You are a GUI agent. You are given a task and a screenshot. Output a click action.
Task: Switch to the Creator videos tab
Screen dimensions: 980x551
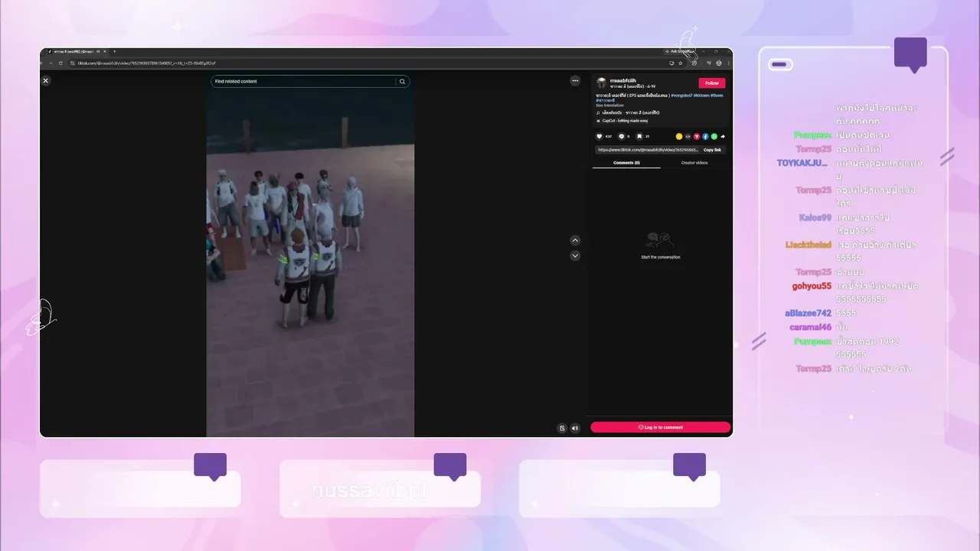coord(694,163)
